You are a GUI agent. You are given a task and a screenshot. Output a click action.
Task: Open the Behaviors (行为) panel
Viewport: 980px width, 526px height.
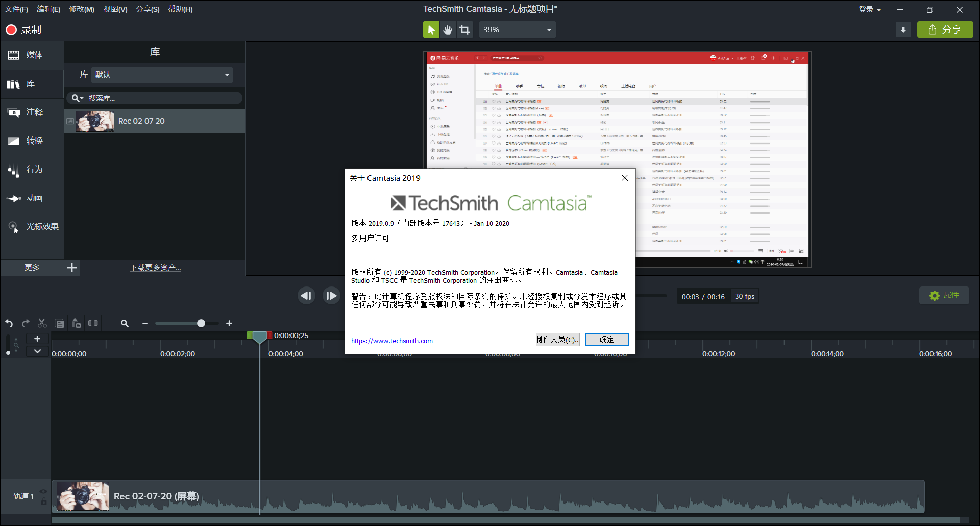tap(32, 170)
